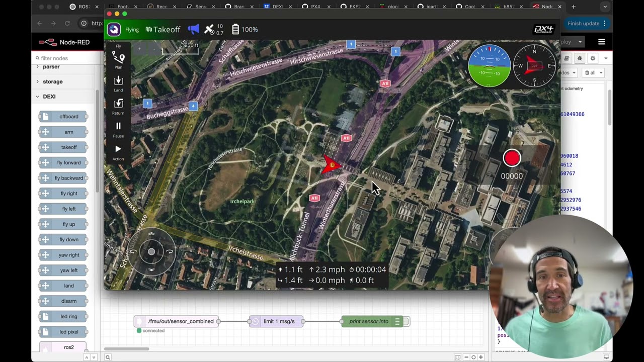The width and height of the screenshot is (644, 362).
Task: Select the print sensor into debug node
Action: coord(372,321)
